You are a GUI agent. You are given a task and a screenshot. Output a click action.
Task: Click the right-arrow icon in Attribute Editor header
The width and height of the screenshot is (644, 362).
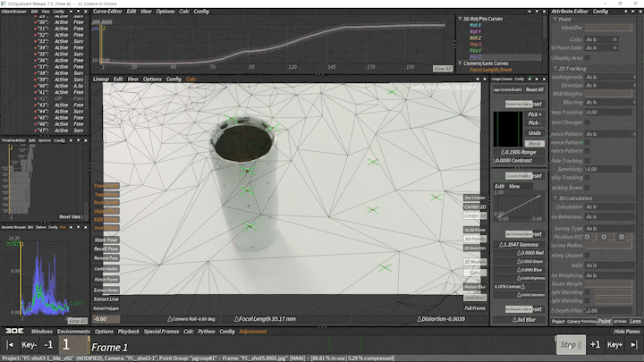point(633,12)
